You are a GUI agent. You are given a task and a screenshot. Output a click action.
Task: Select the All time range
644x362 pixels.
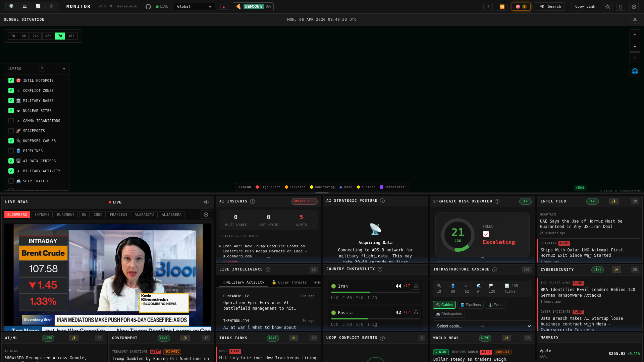click(x=72, y=36)
